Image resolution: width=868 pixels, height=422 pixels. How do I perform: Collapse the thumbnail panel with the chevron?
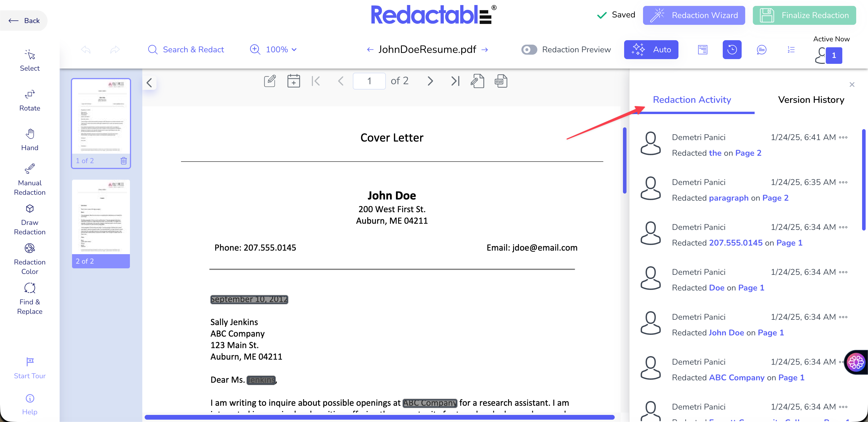click(150, 83)
